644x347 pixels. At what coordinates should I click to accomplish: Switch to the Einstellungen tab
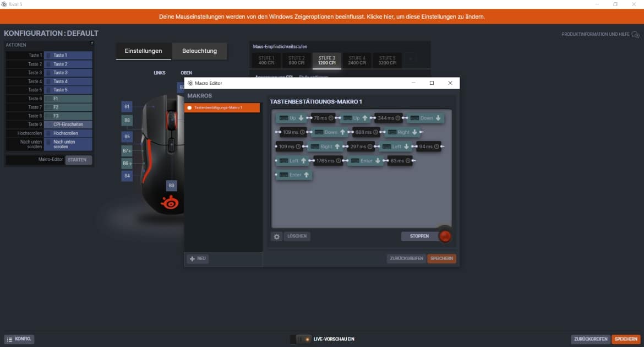click(x=144, y=51)
